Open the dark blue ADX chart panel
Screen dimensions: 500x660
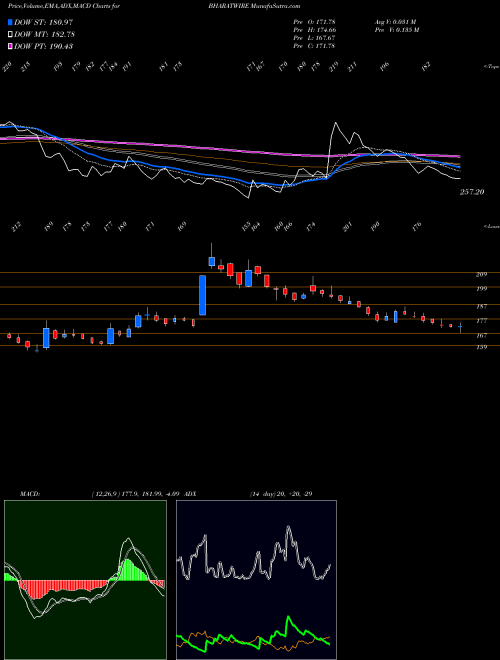pyautogui.click(x=256, y=580)
